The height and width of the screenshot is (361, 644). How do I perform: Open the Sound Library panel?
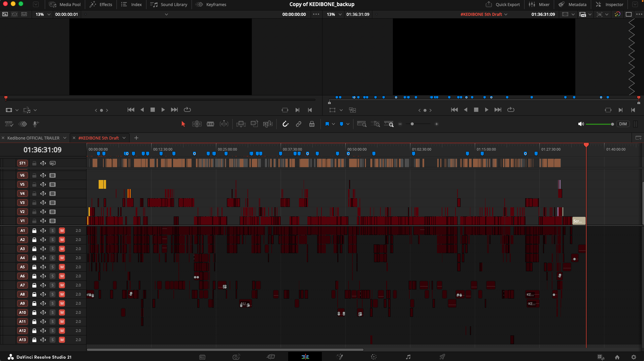(169, 4)
